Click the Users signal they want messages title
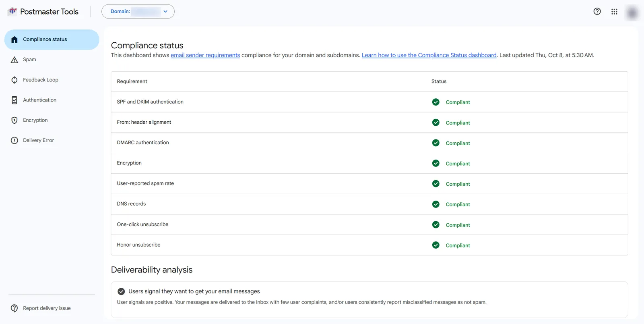The image size is (644, 324). click(x=194, y=291)
